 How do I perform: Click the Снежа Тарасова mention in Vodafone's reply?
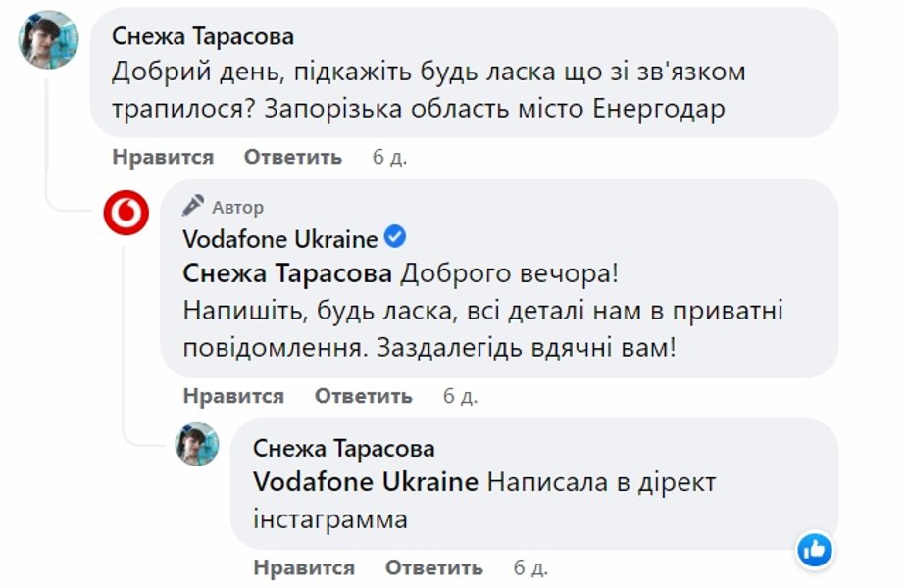pos(287,272)
